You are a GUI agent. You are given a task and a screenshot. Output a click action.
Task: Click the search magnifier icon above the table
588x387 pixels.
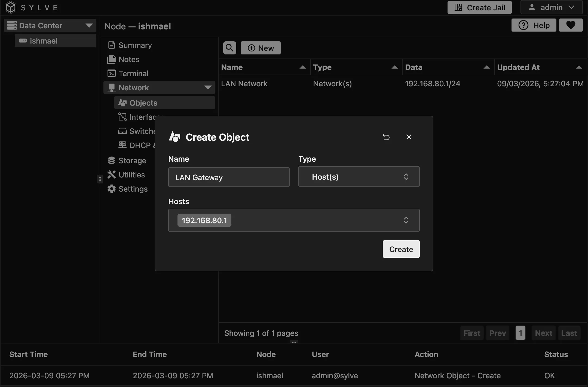pos(229,48)
